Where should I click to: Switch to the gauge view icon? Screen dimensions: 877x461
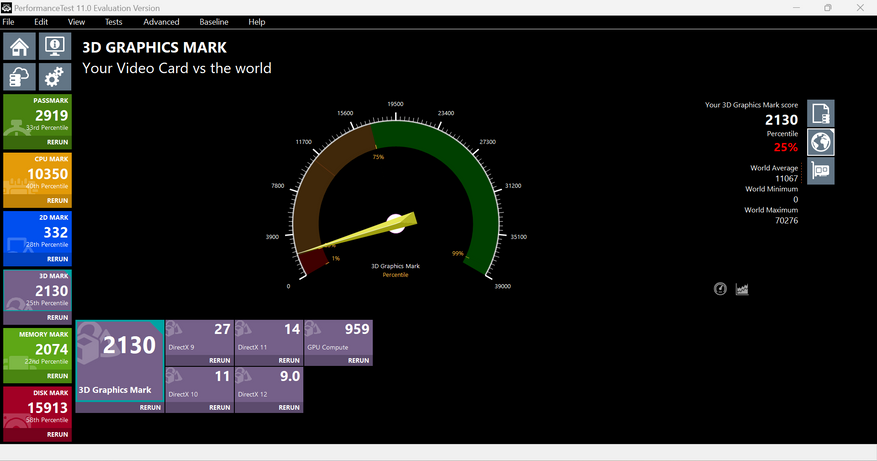click(720, 289)
